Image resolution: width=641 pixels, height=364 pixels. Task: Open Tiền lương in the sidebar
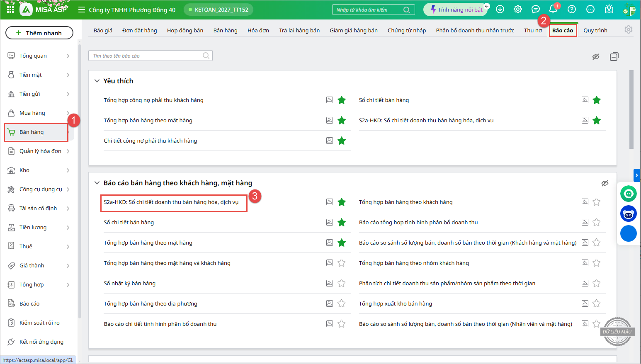33,227
